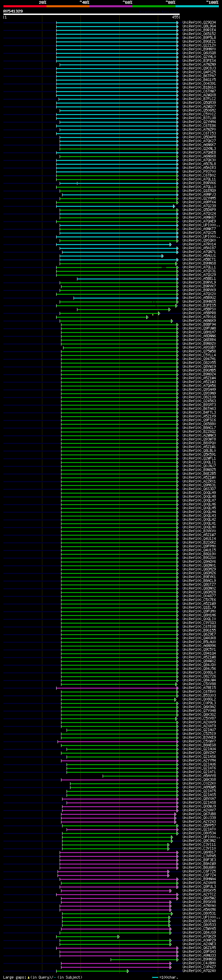Screen dimensions: 222x980
Task: Click hit label UniRef100_Q5PP57
Action: (x=199, y=825)
